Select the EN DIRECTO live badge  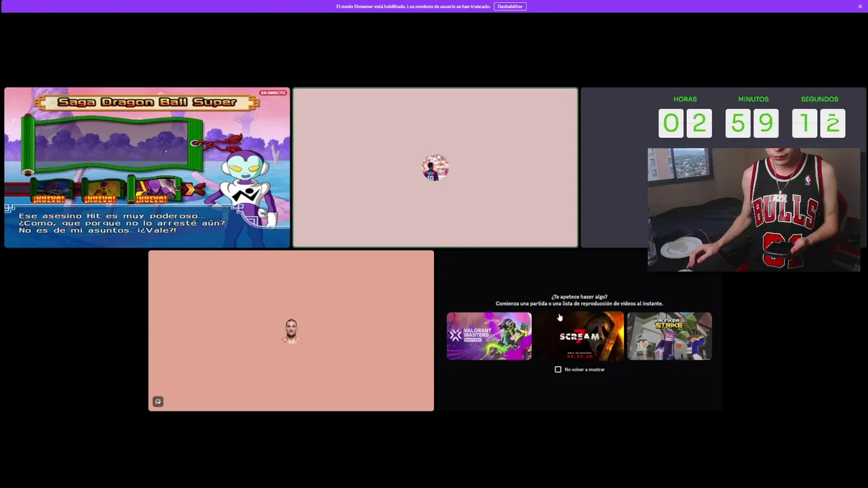(273, 93)
